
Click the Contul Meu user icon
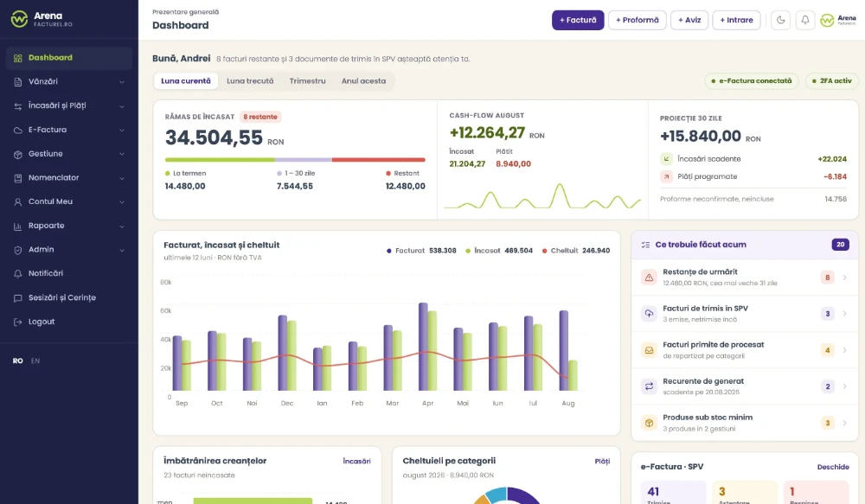click(17, 201)
